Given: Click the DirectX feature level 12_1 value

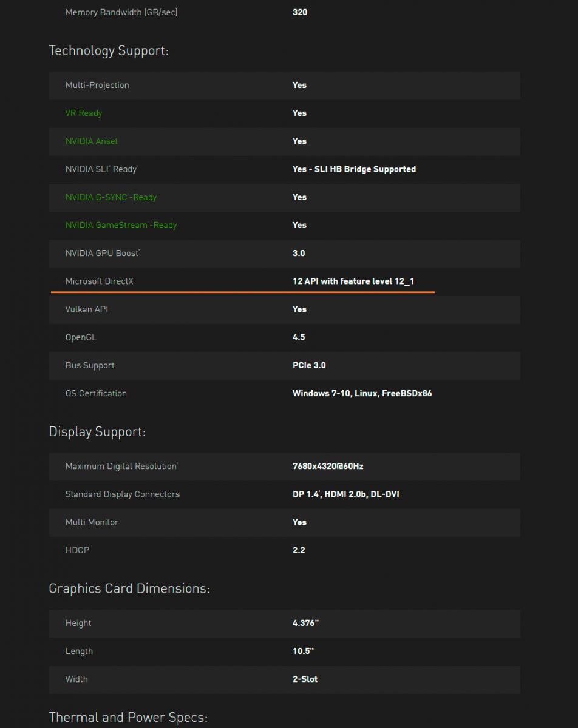Looking at the screenshot, I should pos(353,281).
